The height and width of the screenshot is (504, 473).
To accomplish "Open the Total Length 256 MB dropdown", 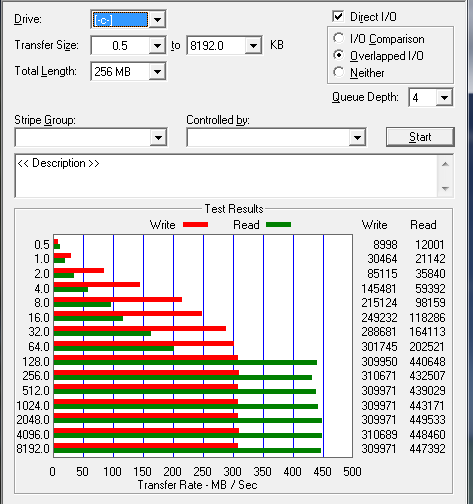I will pyautogui.click(x=157, y=71).
